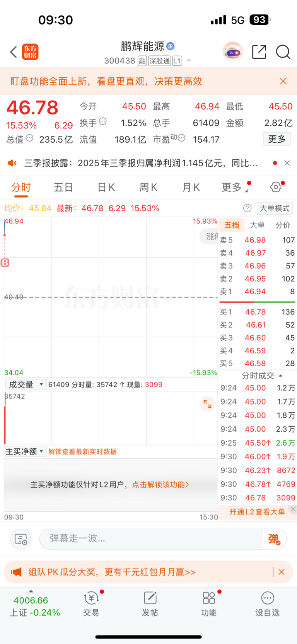Screen dimensions: 297x644
Task: Toggle the 弹 danmaku button
Action: click(274, 539)
